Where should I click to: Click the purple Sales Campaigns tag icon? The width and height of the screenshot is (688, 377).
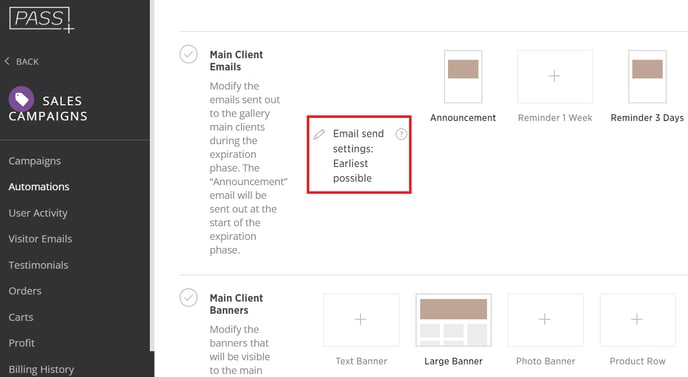(x=21, y=99)
